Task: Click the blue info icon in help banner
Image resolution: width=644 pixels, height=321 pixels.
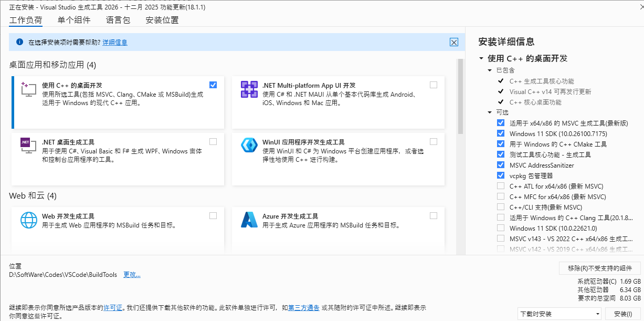Action: (20, 42)
